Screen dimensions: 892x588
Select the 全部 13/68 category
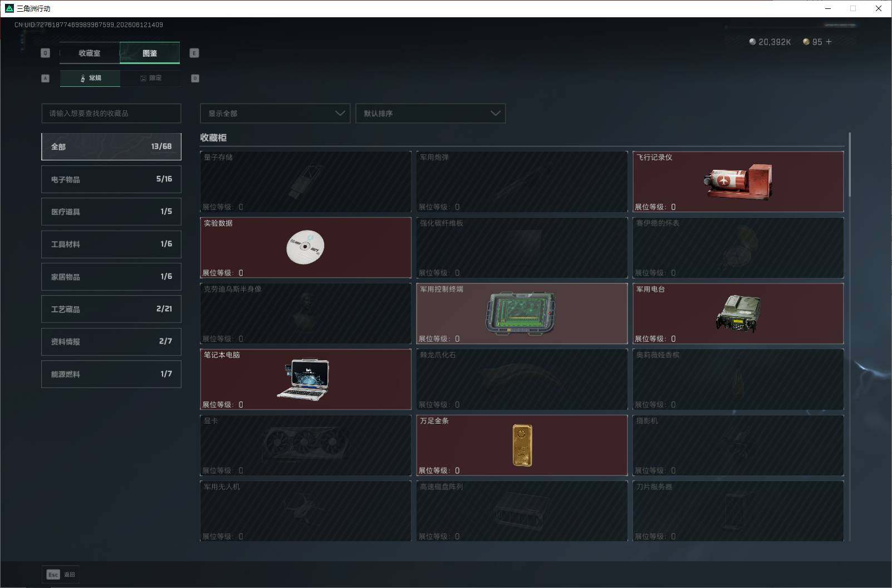pyautogui.click(x=111, y=146)
